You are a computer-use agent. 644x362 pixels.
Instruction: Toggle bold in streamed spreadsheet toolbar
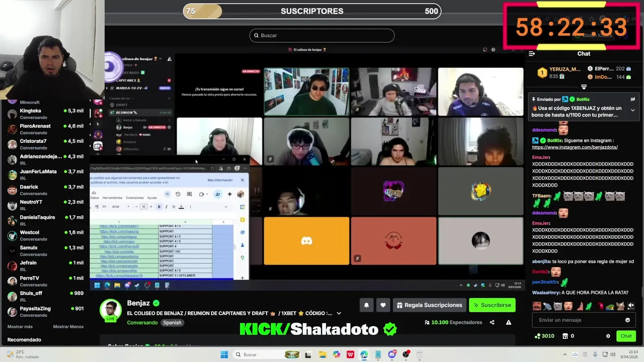coord(159,207)
